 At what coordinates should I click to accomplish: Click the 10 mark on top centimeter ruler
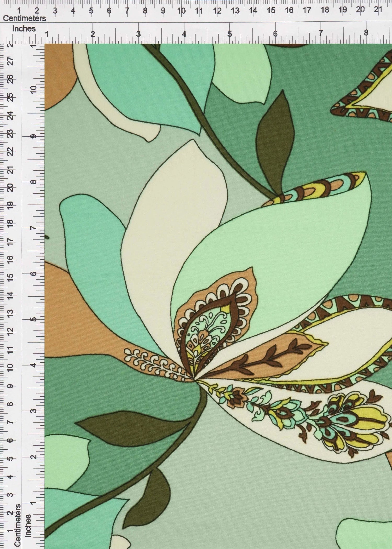pyautogui.click(x=181, y=11)
